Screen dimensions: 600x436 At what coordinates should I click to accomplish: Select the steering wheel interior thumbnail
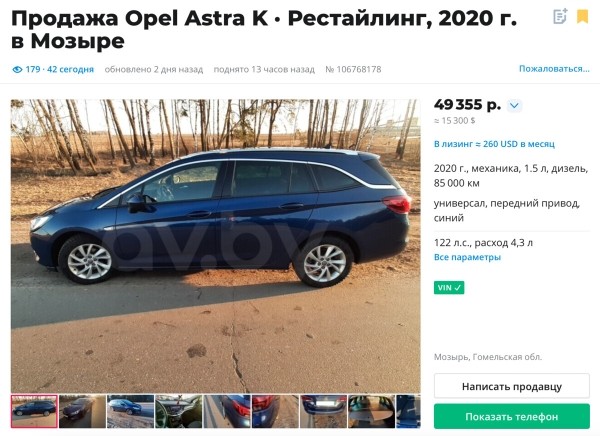click(x=179, y=412)
